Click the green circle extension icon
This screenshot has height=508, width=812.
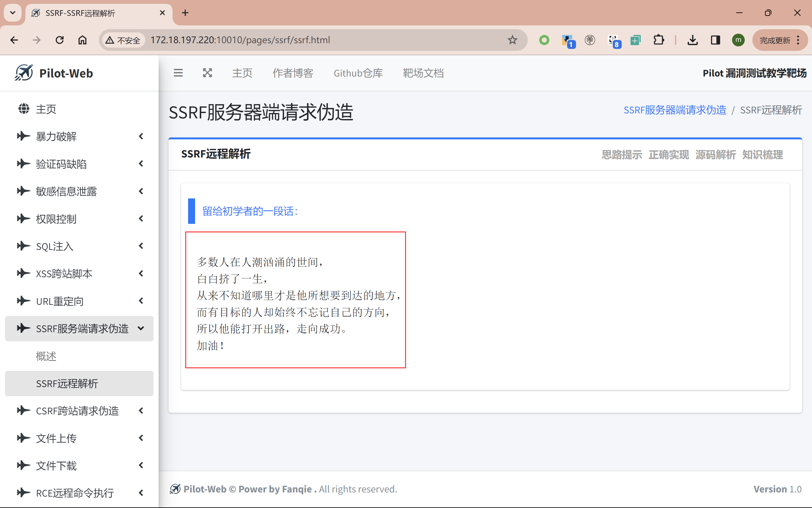pyautogui.click(x=544, y=40)
